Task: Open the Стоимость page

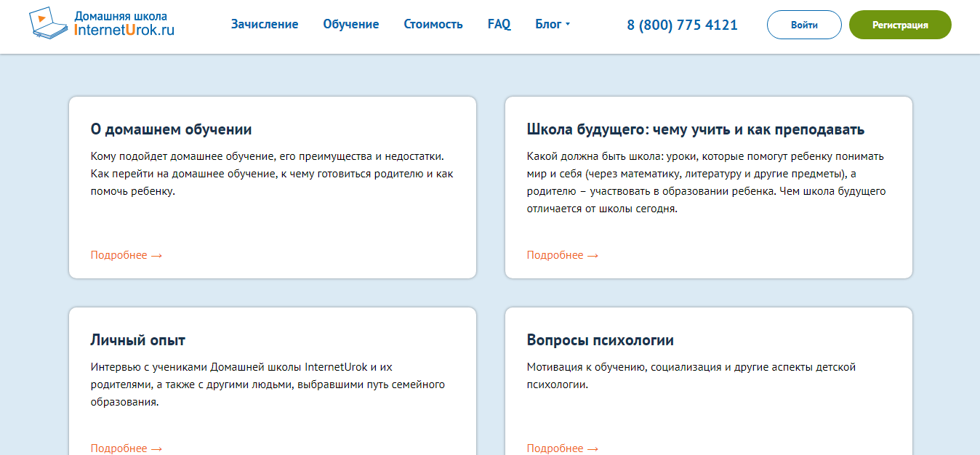Action: (433, 23)
